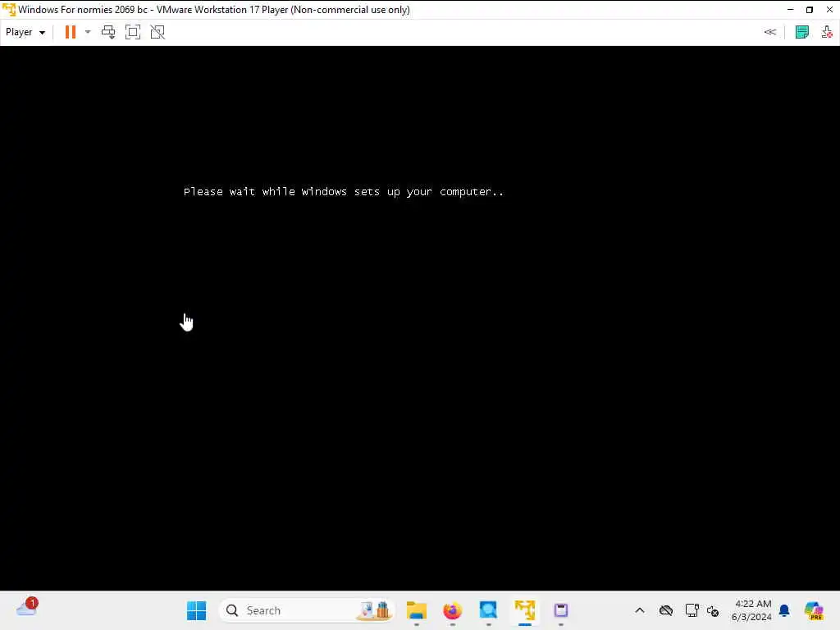Launch Copilot preview icon
Screen dimensions: 840x630
point(814,610)
